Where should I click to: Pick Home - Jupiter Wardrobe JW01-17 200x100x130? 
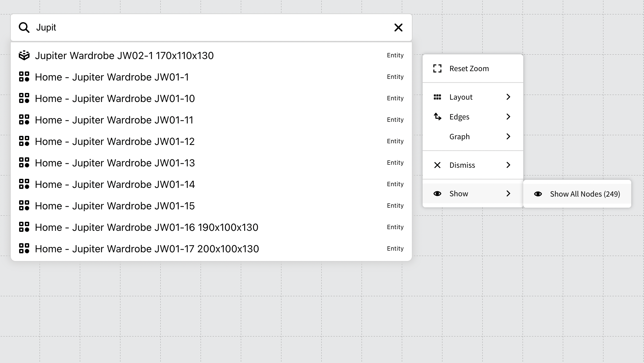147,249
